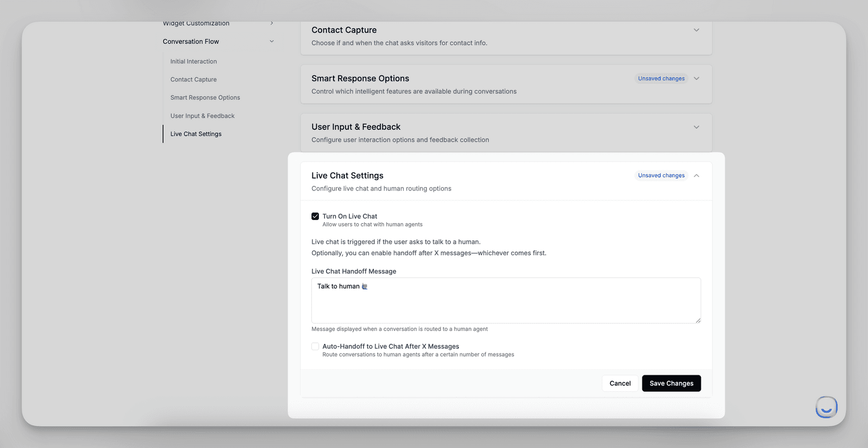Select Smart Response Options in sidebar
Screen dimensions: 868x448
205,98
